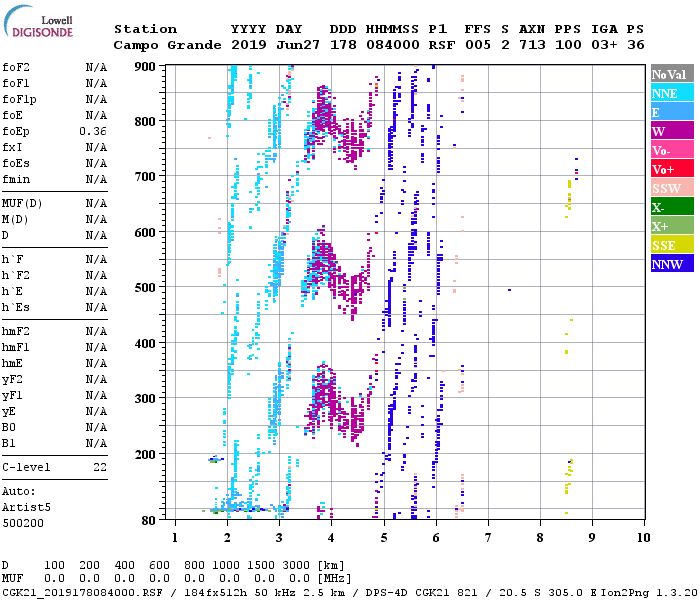The image size is (700, 600).
Task: Click the MUF(D) parameter label
Action: click(x=22, y=204)
